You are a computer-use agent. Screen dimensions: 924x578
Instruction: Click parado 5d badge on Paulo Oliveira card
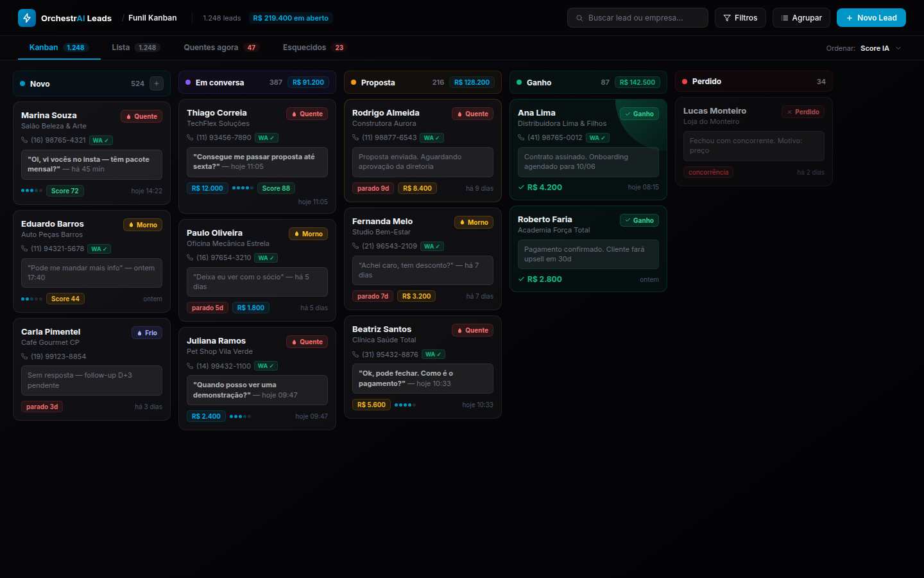[207, 308]
